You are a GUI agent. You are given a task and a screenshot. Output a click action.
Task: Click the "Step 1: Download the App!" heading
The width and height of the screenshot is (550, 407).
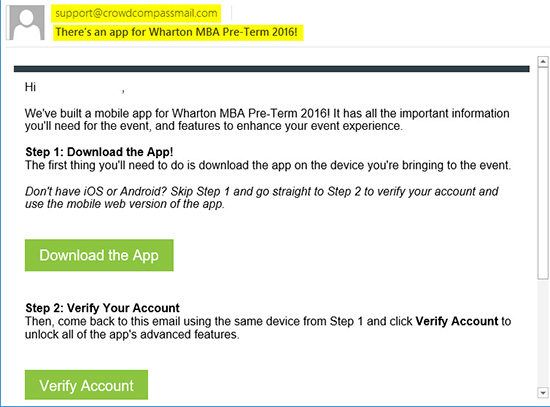click(x=99, y=152)
